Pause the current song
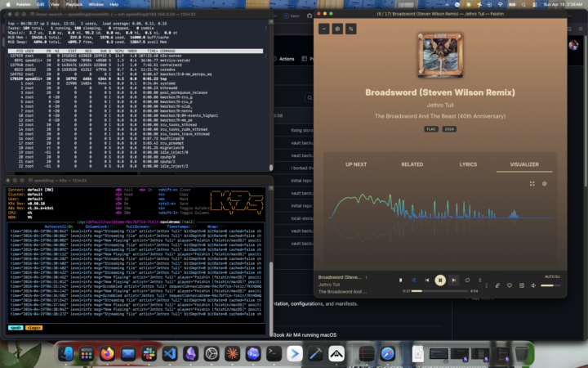The image size is (588, 368). [x=440, y=280]
